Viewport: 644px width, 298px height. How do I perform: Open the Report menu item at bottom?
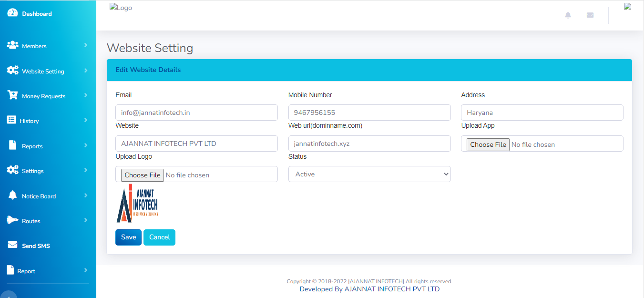point(26,271)
